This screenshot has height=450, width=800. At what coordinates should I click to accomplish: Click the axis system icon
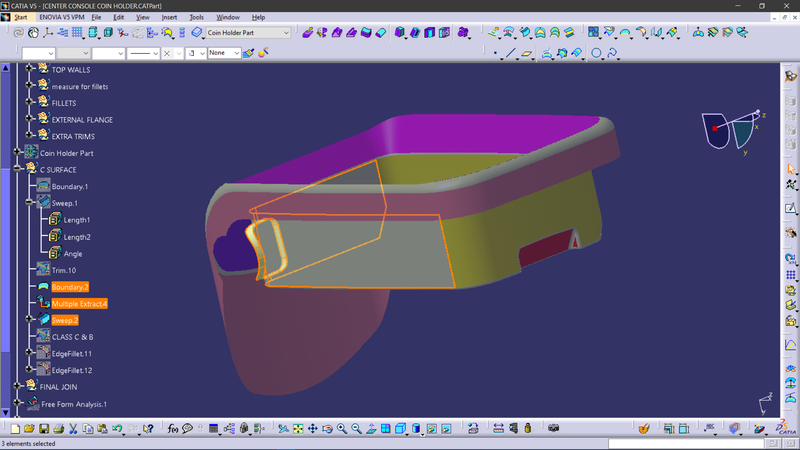(48, 33)
